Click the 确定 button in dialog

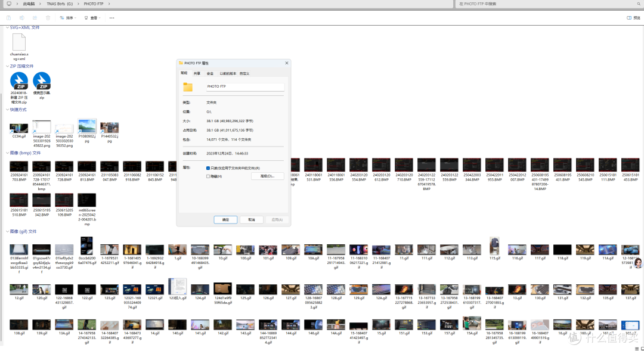point(225,220)
